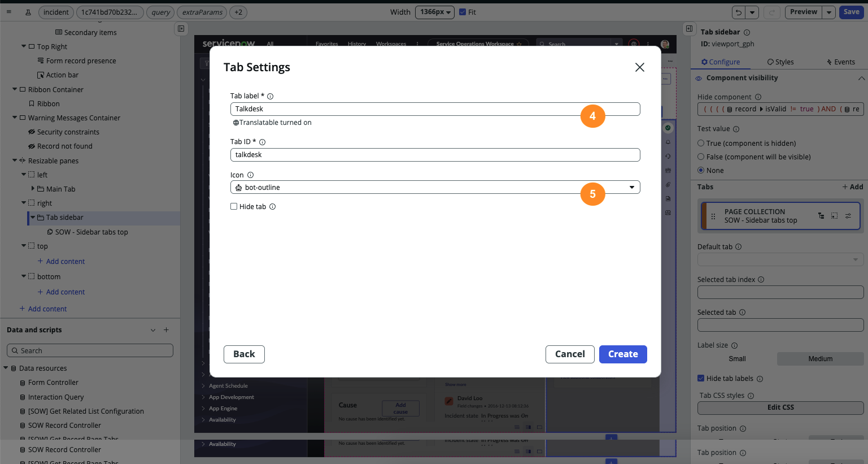The height and width of the screenshot is (464, 868).
Task: Select the None test value radio
Action: 701,171
